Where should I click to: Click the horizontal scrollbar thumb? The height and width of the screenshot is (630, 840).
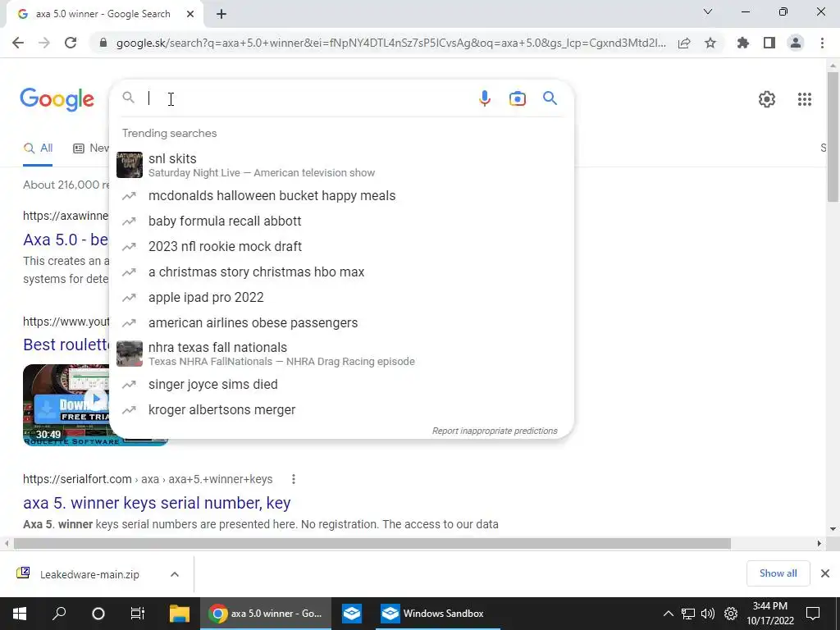(x=372, y=544)
